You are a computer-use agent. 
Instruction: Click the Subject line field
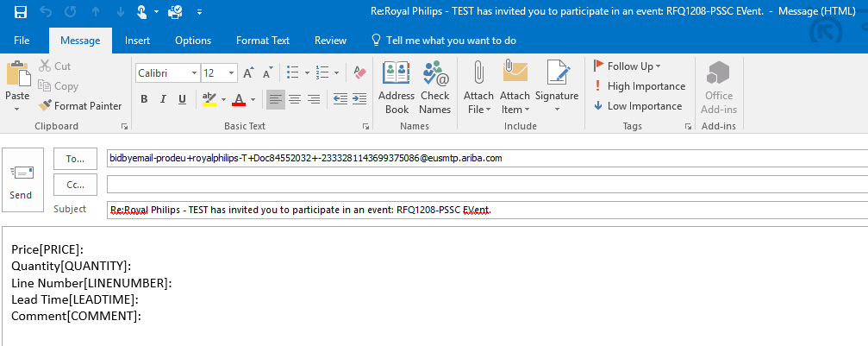point(487,211)
